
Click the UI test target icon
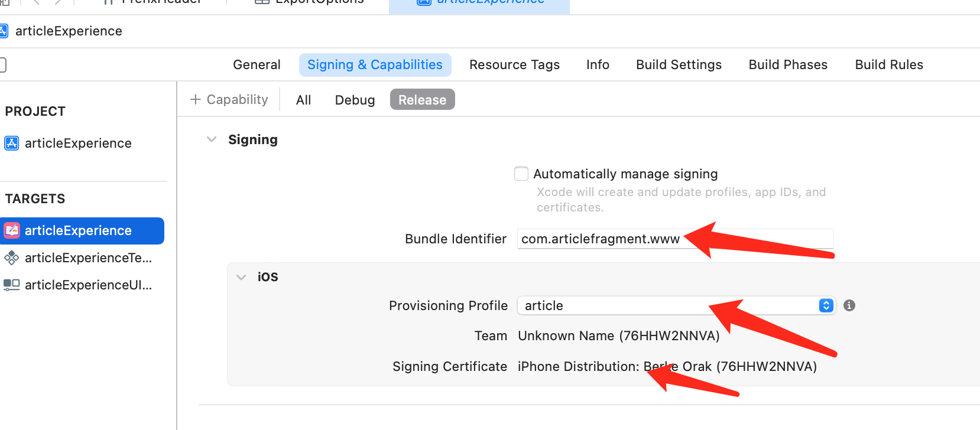click(x=12, y=285)
